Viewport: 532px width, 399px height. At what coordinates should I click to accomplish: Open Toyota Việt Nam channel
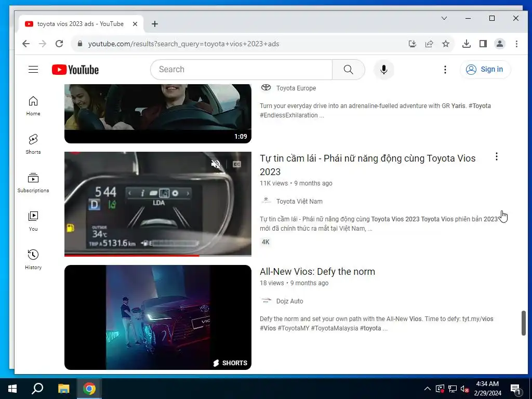(299, 202)
